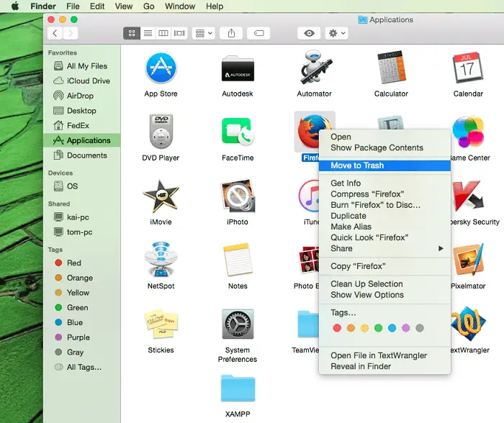Select the iPhoto app icon
The height and width of the screenshot is (423, 504).
click(x=238, y=196)
